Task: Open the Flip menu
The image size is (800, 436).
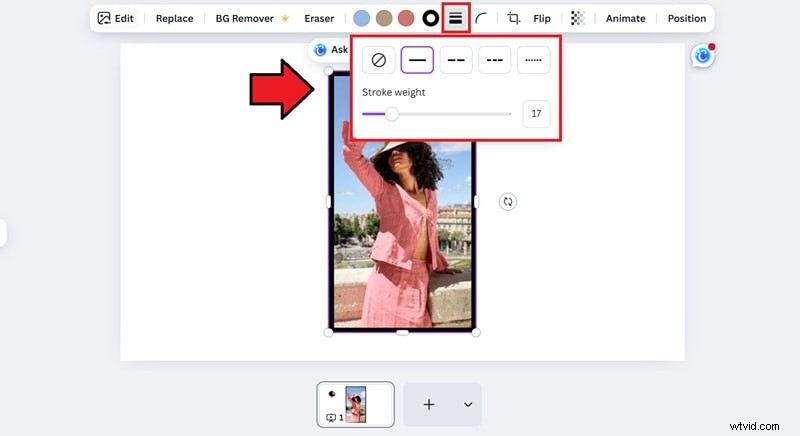Action: pyautogui.click(x=542, y=18)
